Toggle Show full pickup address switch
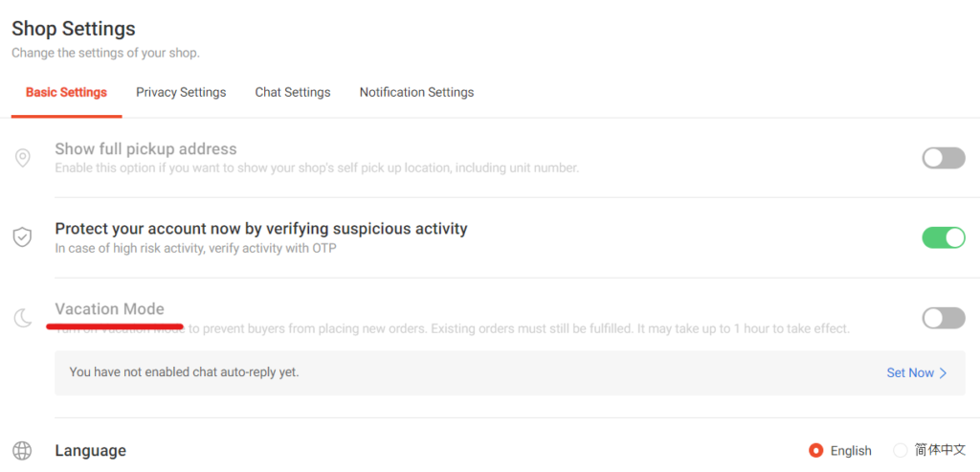 [943, 158]
